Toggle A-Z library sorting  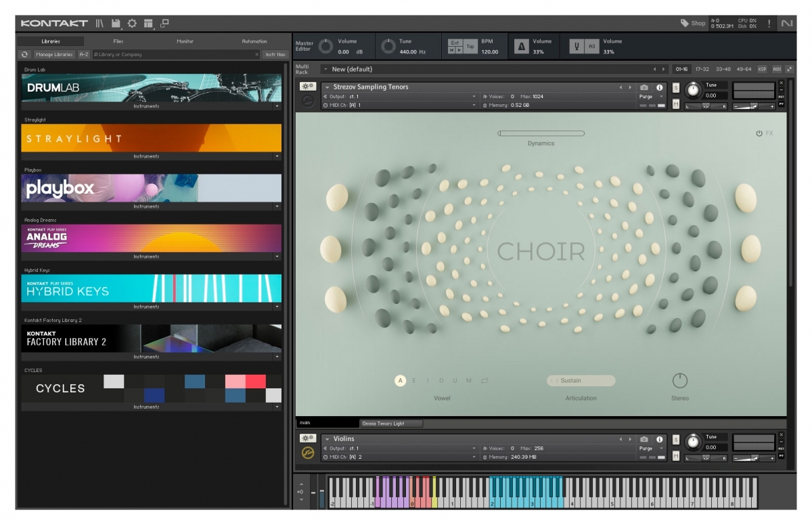point(83,54)
